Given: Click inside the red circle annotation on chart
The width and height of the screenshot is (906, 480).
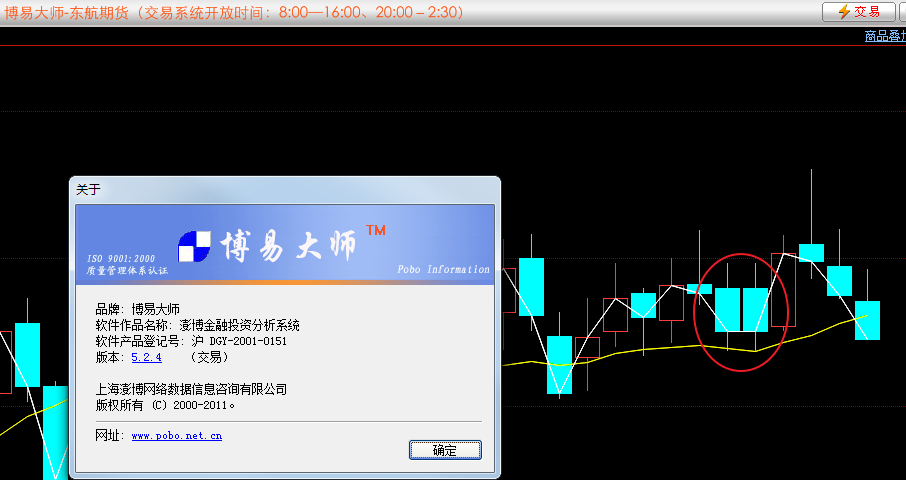Looking at the screenshot, I should pos(741,308).
